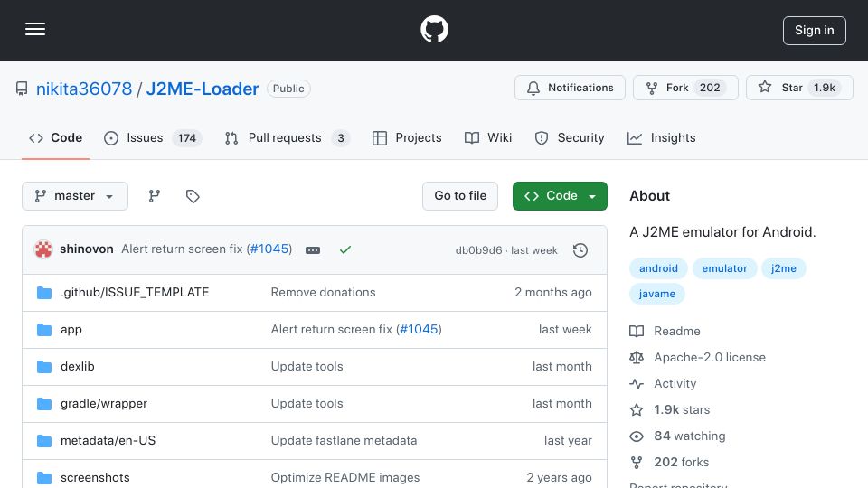View the commit status green checkmark
Screen dimensions: 868x488
pos(345,250)
